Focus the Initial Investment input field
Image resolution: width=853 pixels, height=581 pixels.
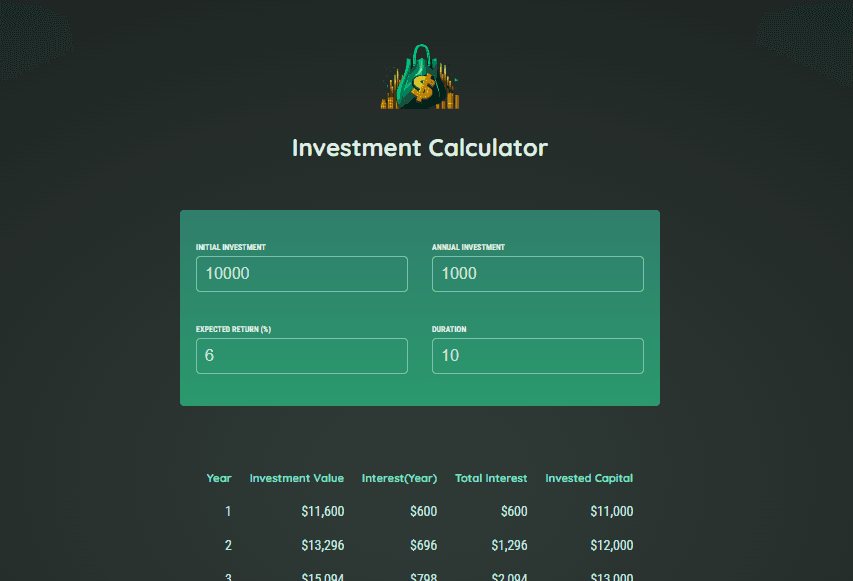point(301,274)
